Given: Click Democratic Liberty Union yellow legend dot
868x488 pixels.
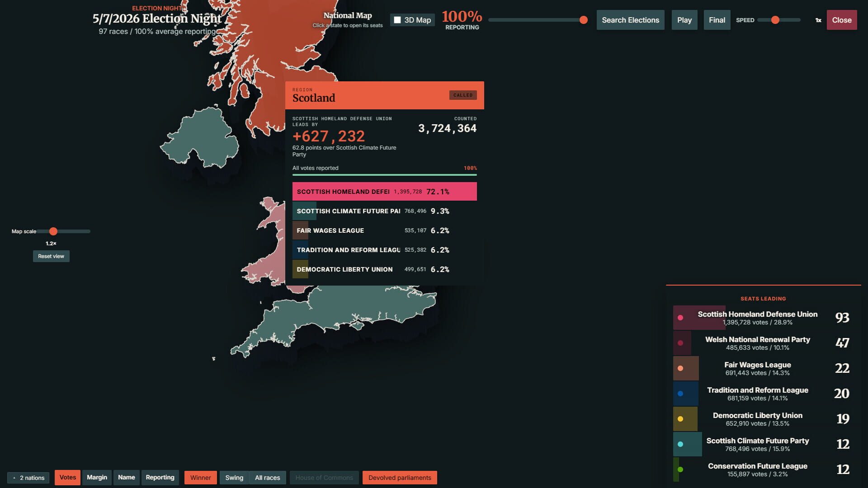Looking at the screenshot, I should click(x=680, y=419).
